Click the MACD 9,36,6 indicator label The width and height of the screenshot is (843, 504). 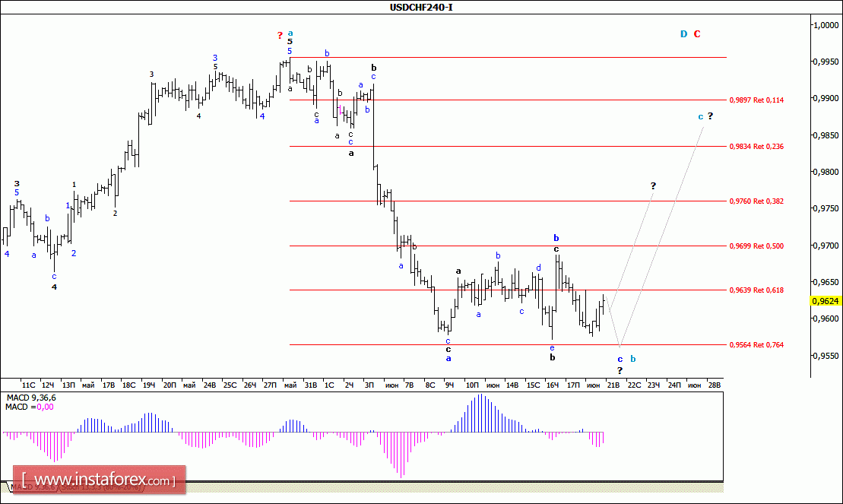tap(30, 398)
